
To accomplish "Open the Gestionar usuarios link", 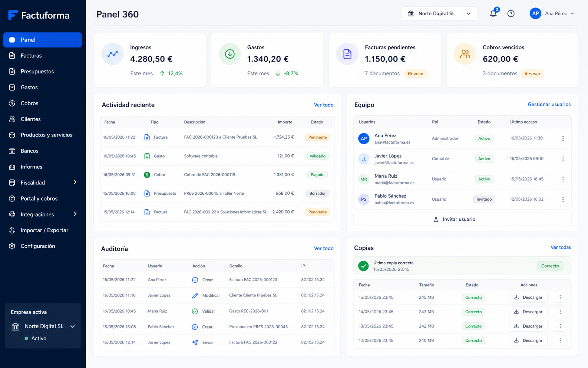I will [x=549, y=105].
